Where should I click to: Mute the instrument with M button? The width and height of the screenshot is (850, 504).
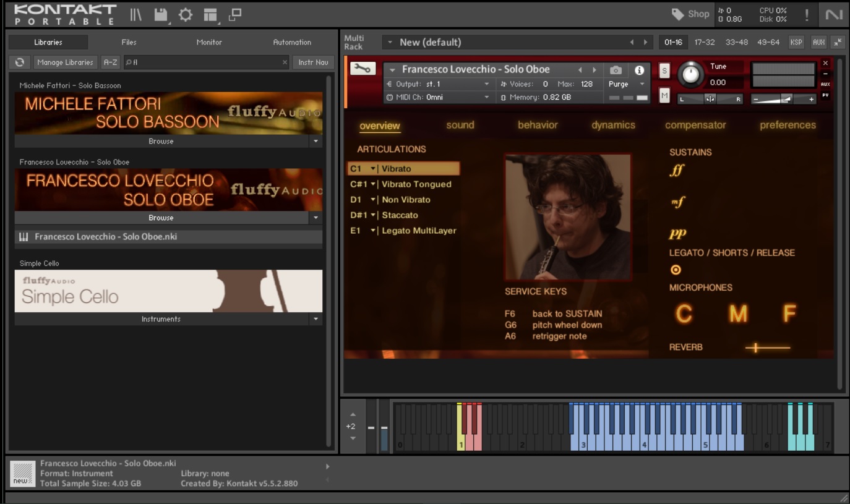(x=664, y=95)
